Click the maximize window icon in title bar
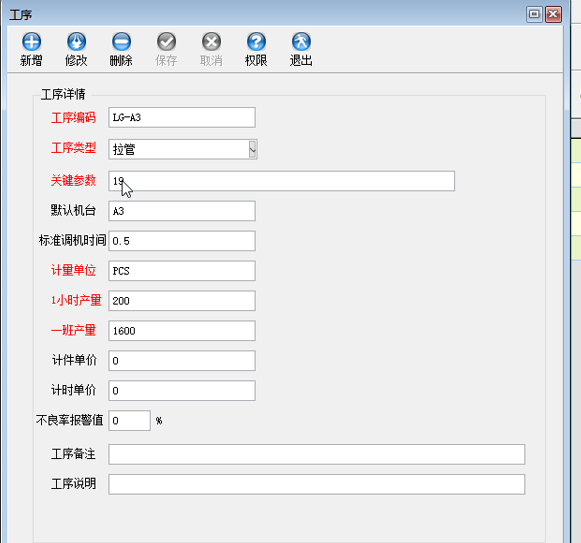Screen dimensions: 581x543 [x=534, y=14]
